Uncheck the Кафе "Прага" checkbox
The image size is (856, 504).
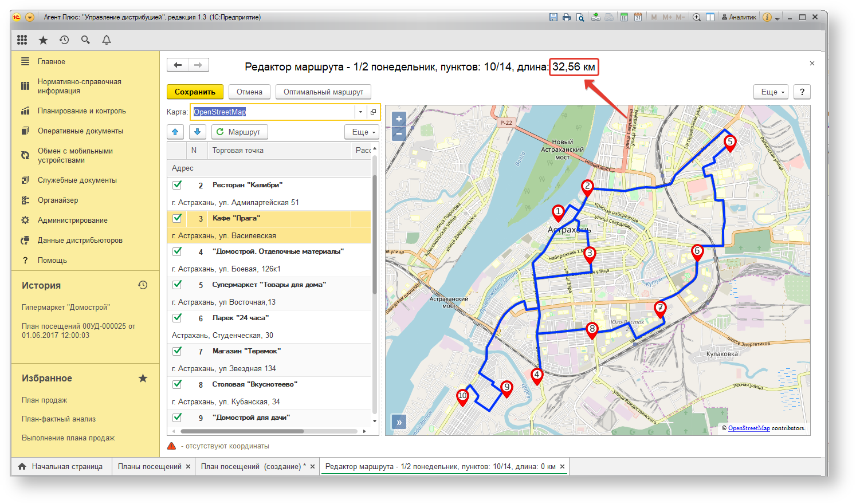tap(177, 218)
